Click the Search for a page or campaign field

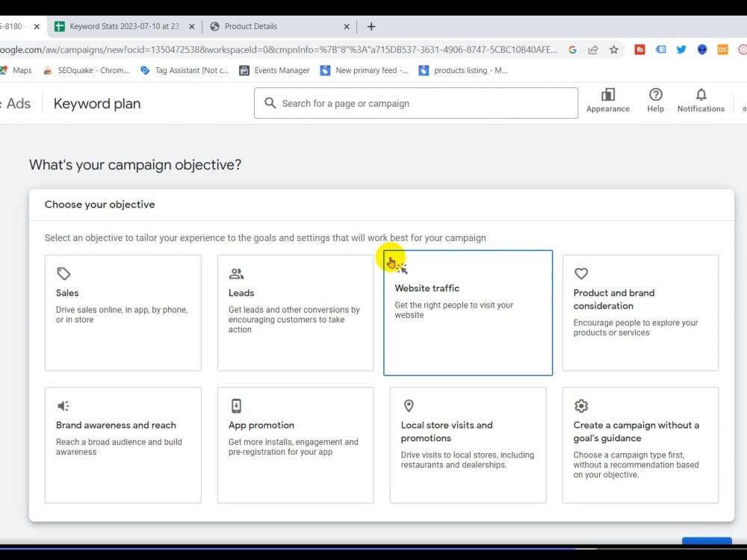(416, 103)
